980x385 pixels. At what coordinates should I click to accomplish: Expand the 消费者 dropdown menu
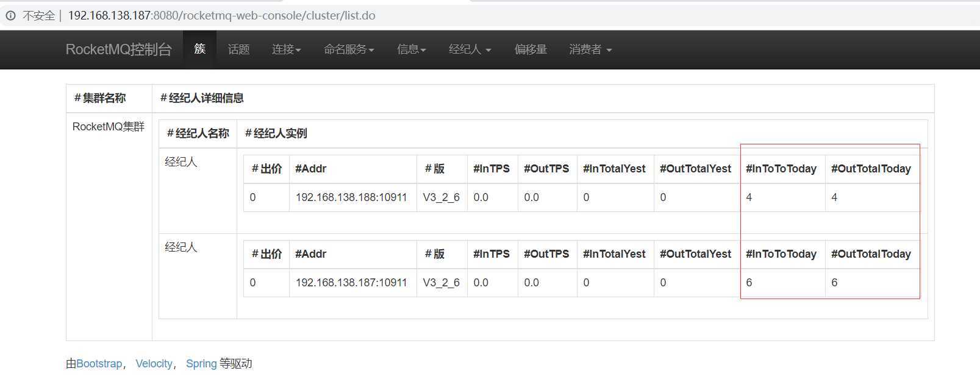(590, 49)
